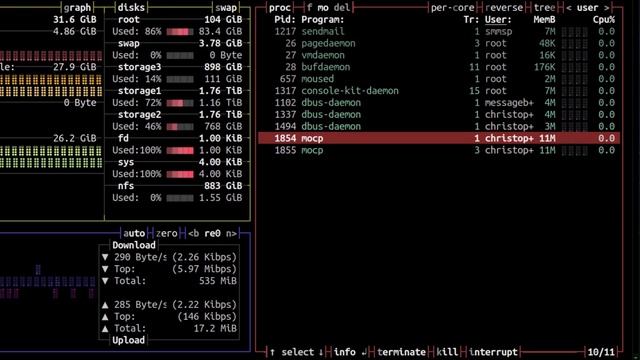
Task: Click the 10/11 process counter
Action: [601, 352]
